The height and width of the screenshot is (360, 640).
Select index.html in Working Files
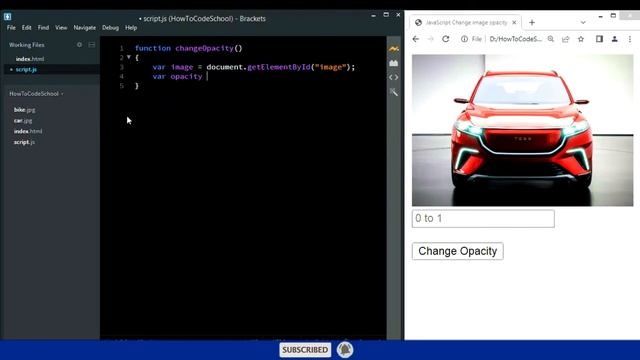pyautogui.click(x=30, y=59)
